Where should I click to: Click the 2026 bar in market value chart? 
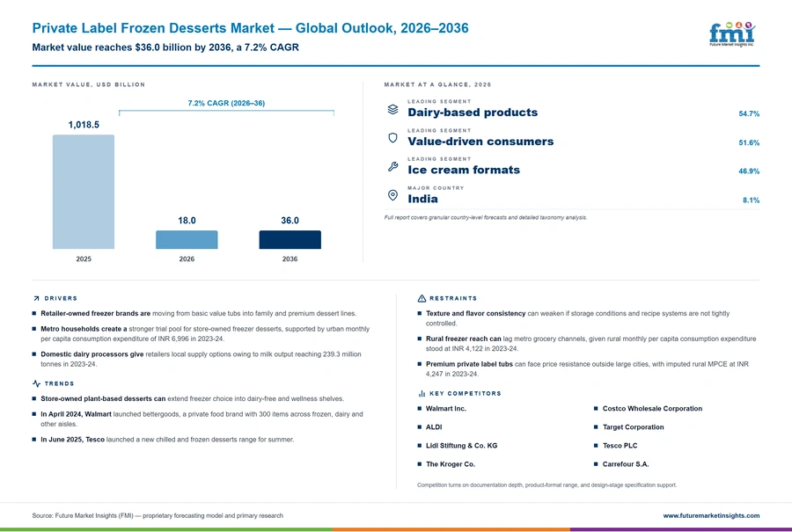pyautogui.click(x=187, y=240)
